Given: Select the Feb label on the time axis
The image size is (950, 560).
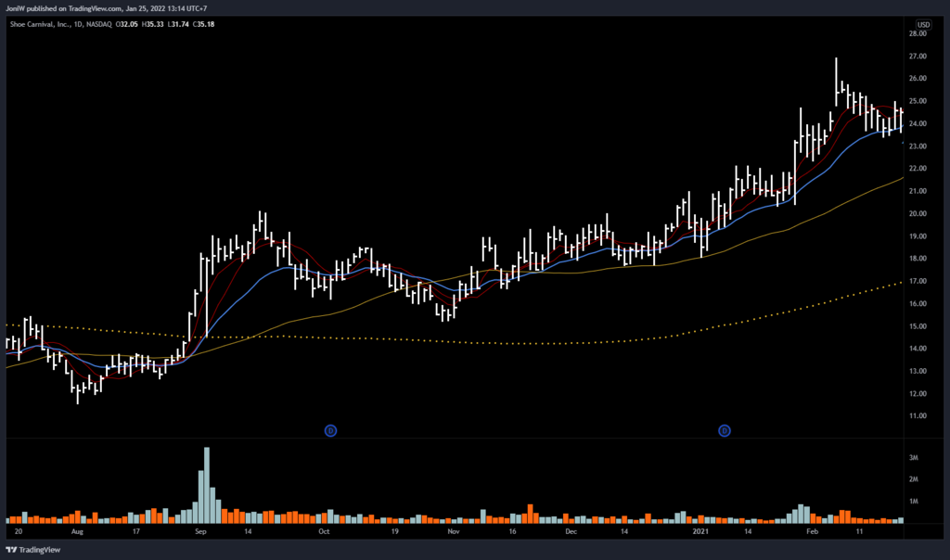Looking at the screenshot, I should click(812, 534).
